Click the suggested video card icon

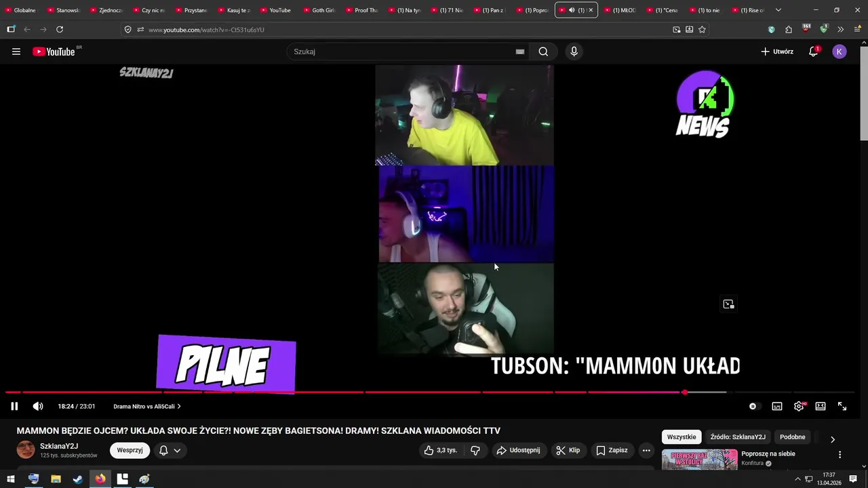pos(728,304)
